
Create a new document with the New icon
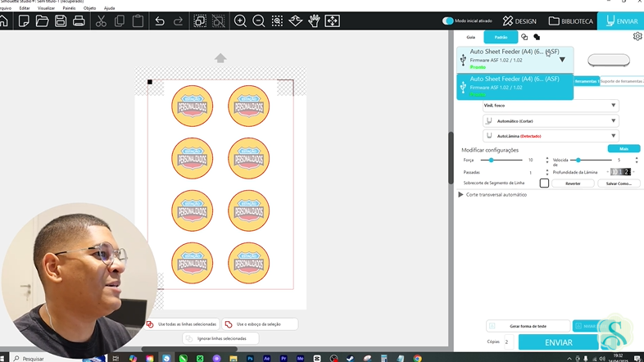pos(24,21)
